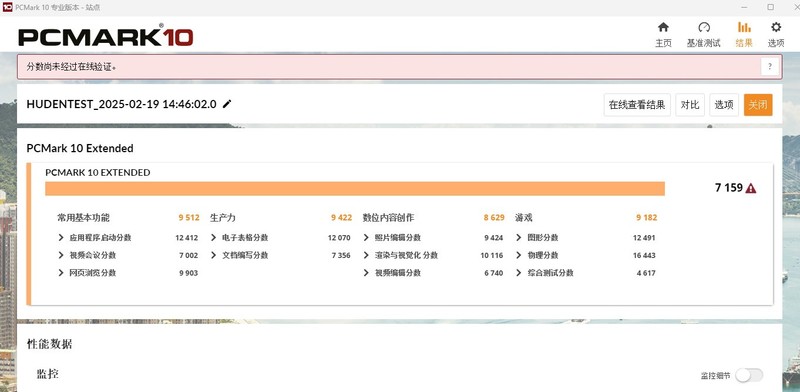Expand 渲染与视觉化分数 row
This screenshot has width=800, height=392.
366,255
